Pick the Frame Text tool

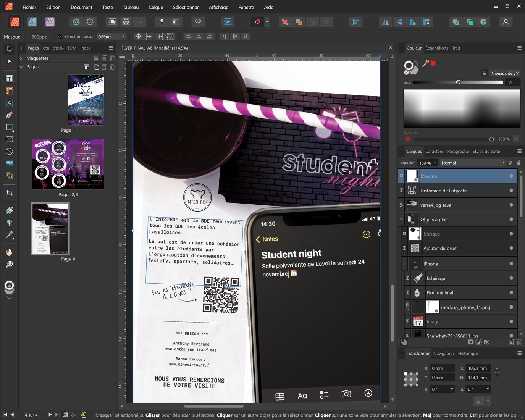point(10,79)
